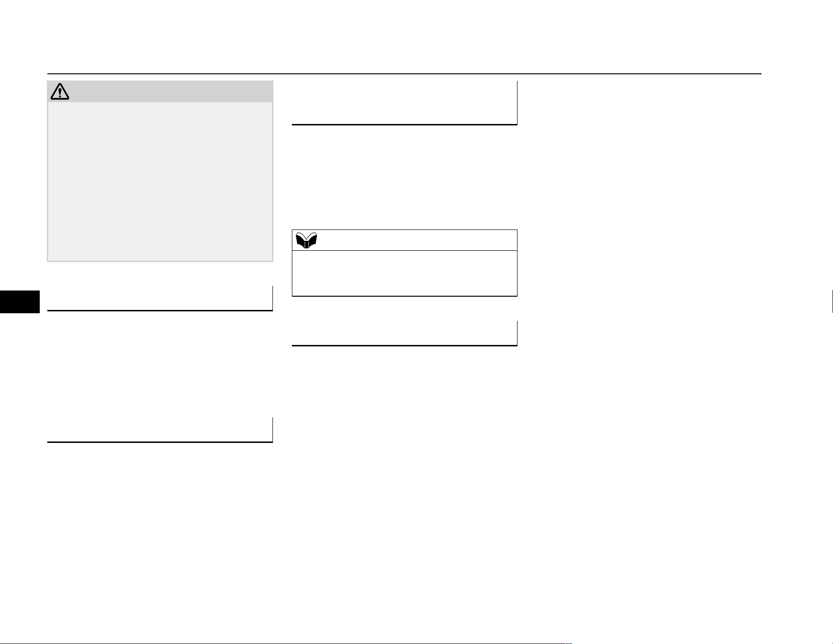833x644 pixels.
Task: Click the heading box next to the black tab
Action: 160,299
